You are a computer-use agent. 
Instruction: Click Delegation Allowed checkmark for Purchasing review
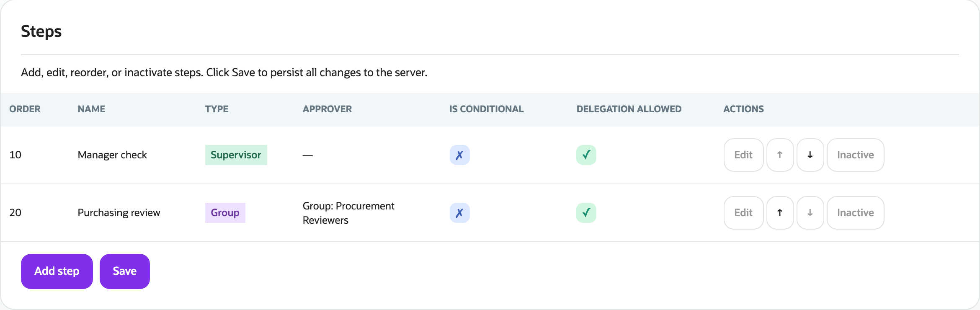(586, 213)
